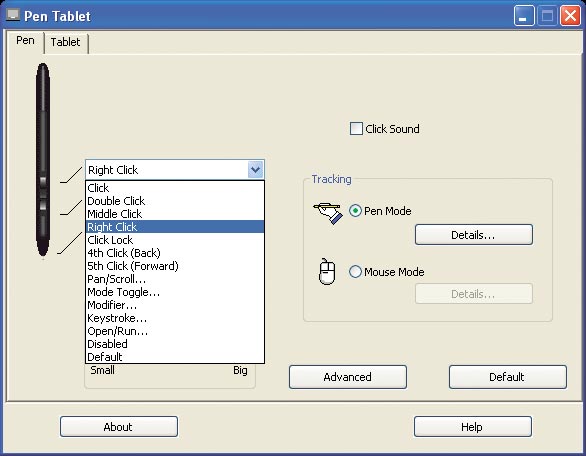Choose Double Click from the dropdown list
The image size is (586, 456).
coord(175,201)
